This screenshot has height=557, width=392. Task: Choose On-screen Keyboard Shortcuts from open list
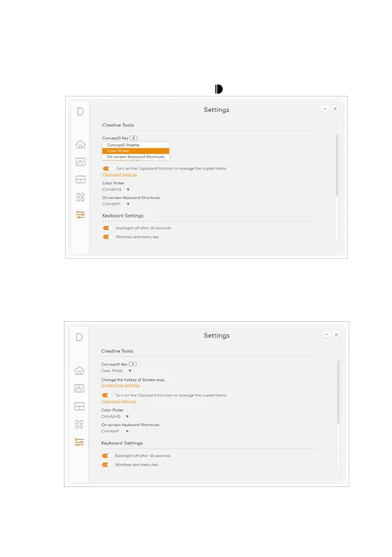pos(135,157)
